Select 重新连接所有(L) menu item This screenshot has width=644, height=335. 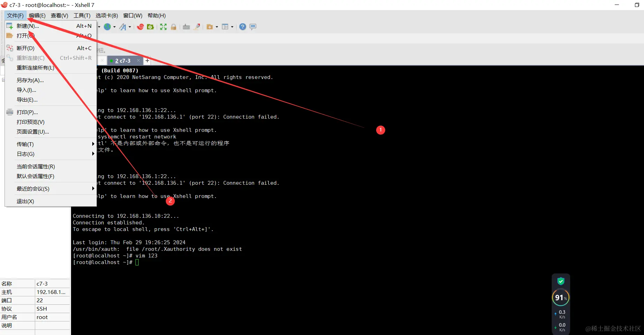pos(51,68)
